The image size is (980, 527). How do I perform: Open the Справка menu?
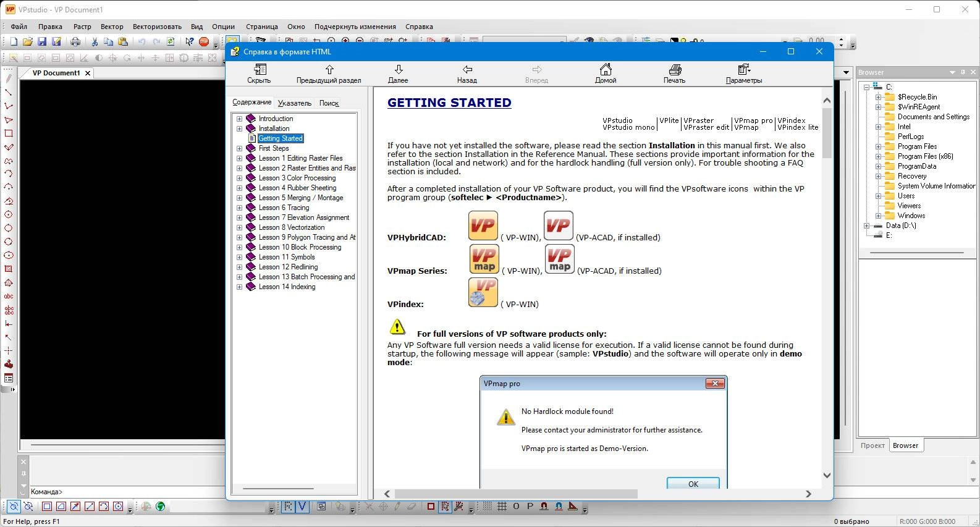click(x=419, y=27)
